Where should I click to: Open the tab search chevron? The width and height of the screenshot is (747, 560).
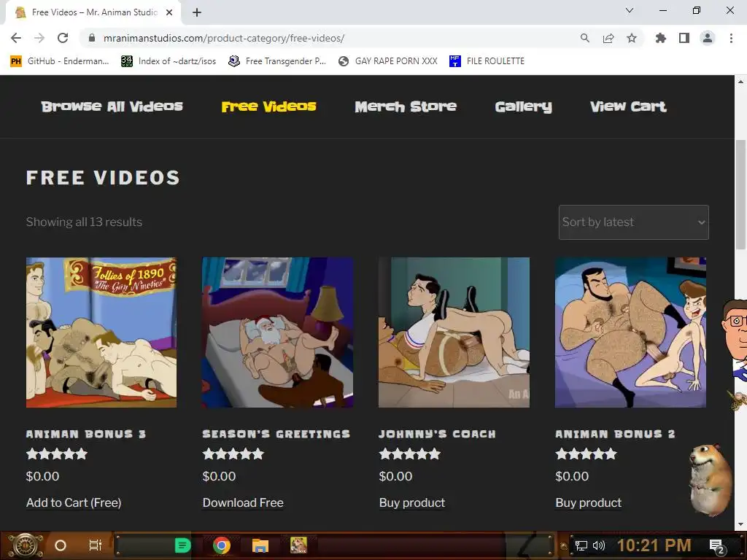(630, 10)
